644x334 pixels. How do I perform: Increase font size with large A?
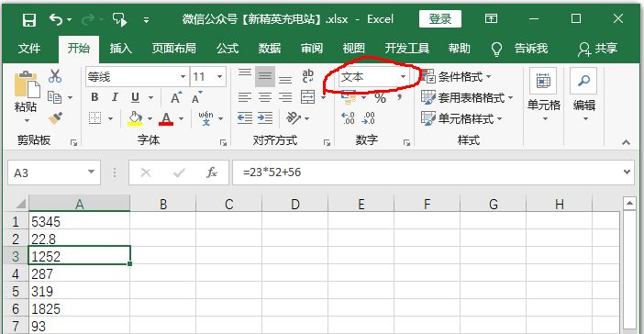[176, 98]
